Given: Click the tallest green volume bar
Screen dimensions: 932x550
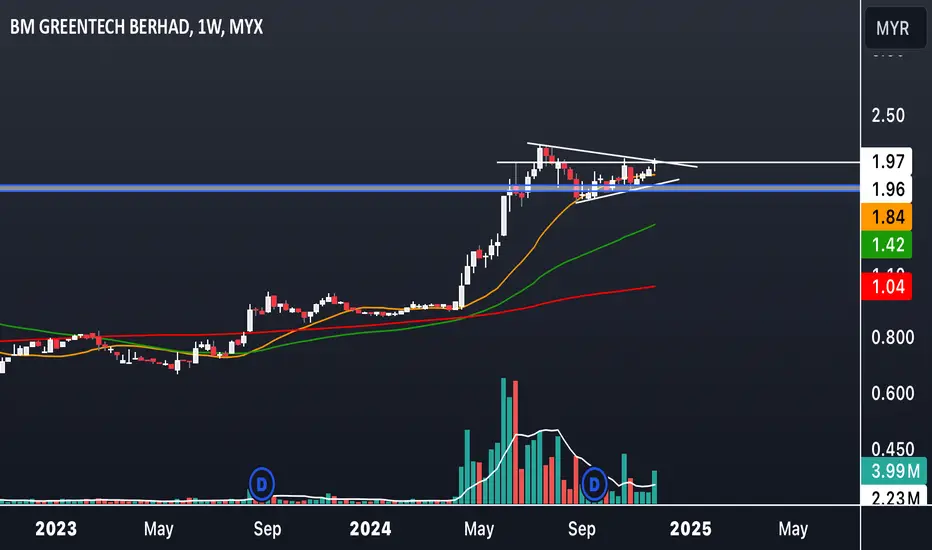Looking at the screenshot, I should pos(503,441).
